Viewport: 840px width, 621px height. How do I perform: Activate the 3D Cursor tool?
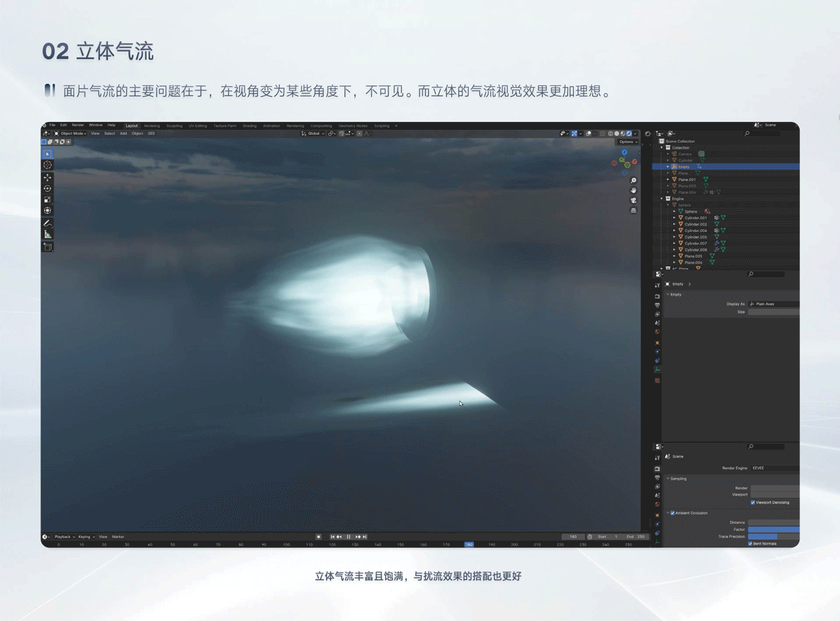pos(47,165)
